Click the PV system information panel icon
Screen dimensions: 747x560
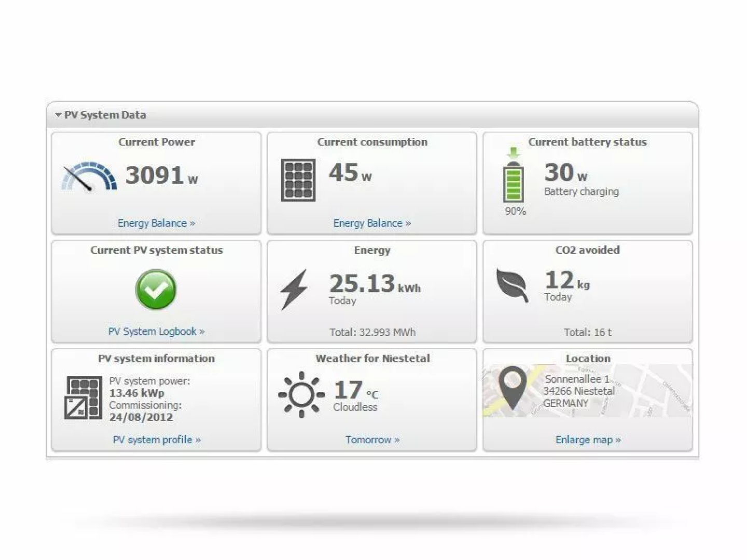[83, 398]
